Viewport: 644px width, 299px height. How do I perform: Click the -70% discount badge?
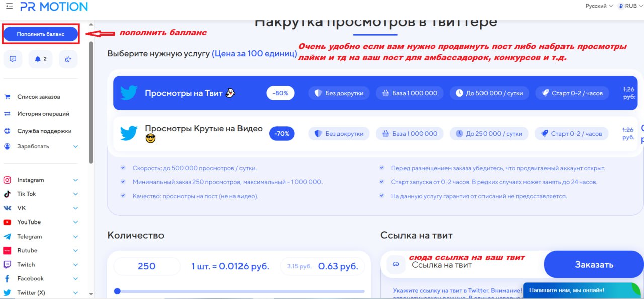click(x=282, y=134)
